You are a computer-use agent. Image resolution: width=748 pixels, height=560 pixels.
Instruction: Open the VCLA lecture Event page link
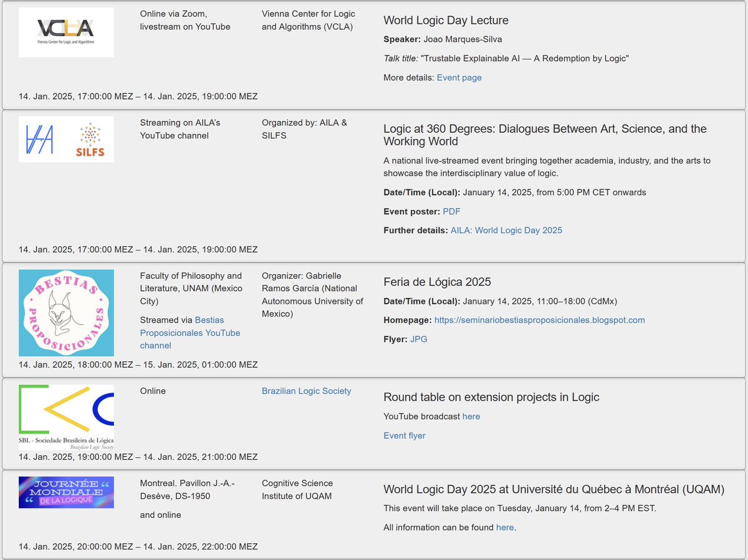pyautogui.click(x=459, y=78)
